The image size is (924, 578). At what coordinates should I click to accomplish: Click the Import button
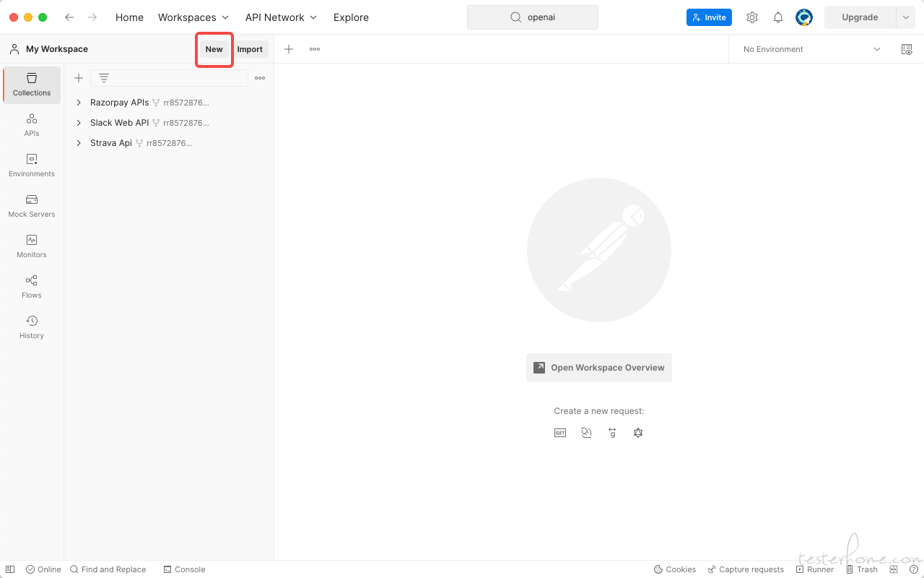tap(250, 49)
